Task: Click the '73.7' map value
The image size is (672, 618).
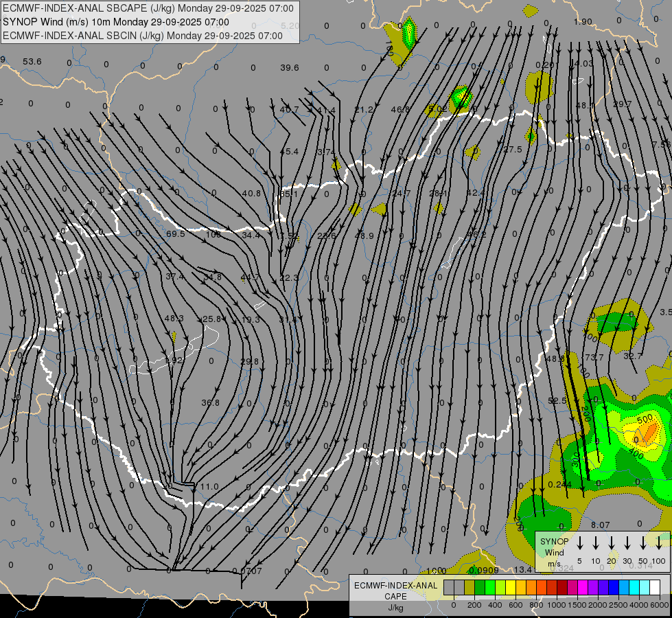Action: tap(594, 357)
